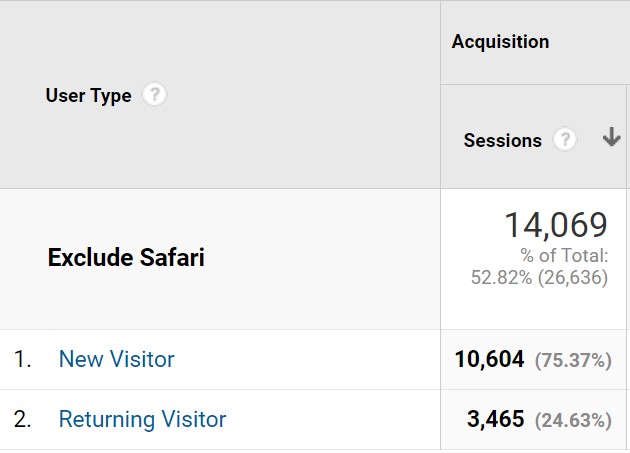Open the New Visitor link
The height and width of the screenshot is (453, 630).
click(116, 359)
